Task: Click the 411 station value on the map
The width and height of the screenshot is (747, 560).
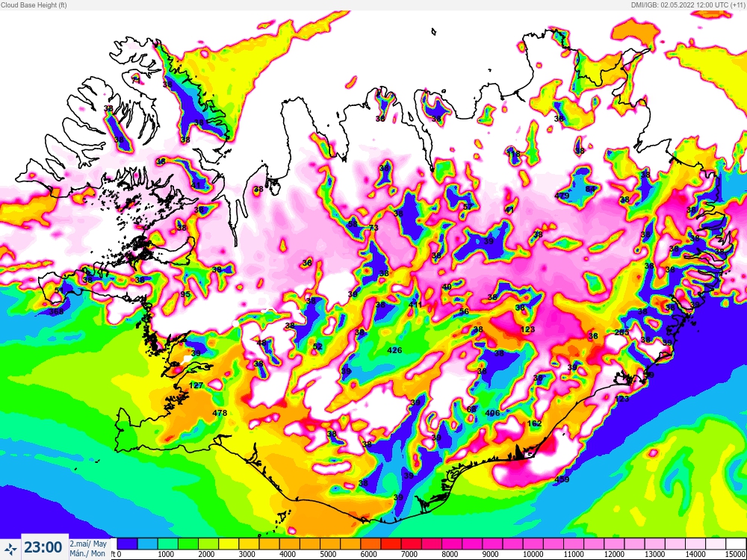Action: (x=415, y=305)
